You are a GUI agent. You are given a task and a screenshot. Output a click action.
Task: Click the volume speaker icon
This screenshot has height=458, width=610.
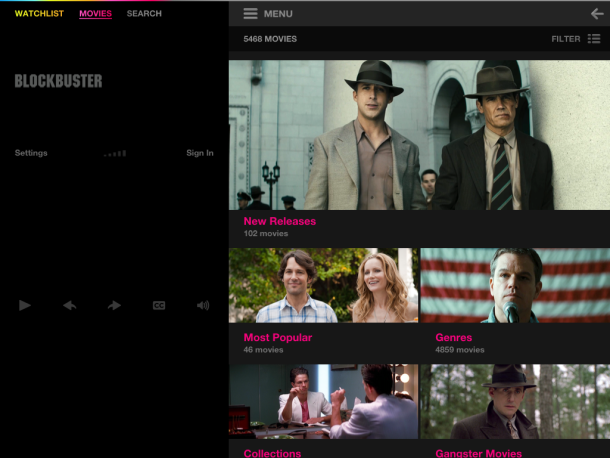[203, 305]
